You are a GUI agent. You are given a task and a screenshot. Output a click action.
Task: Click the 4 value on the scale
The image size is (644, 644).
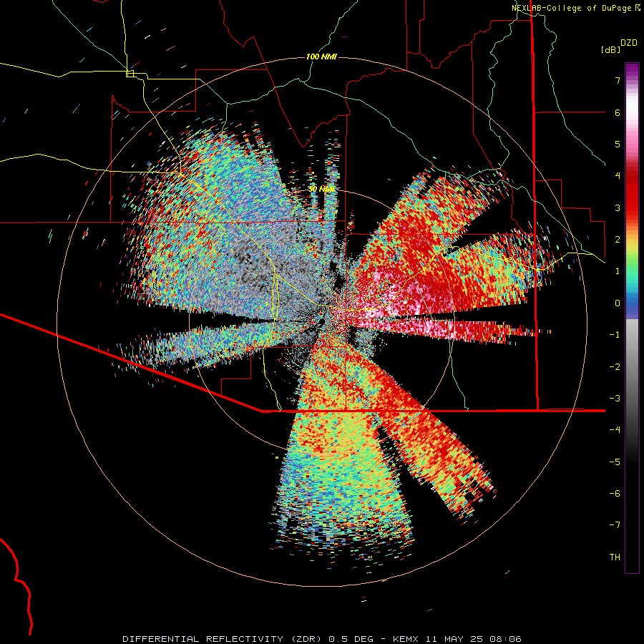coord(618,176)
